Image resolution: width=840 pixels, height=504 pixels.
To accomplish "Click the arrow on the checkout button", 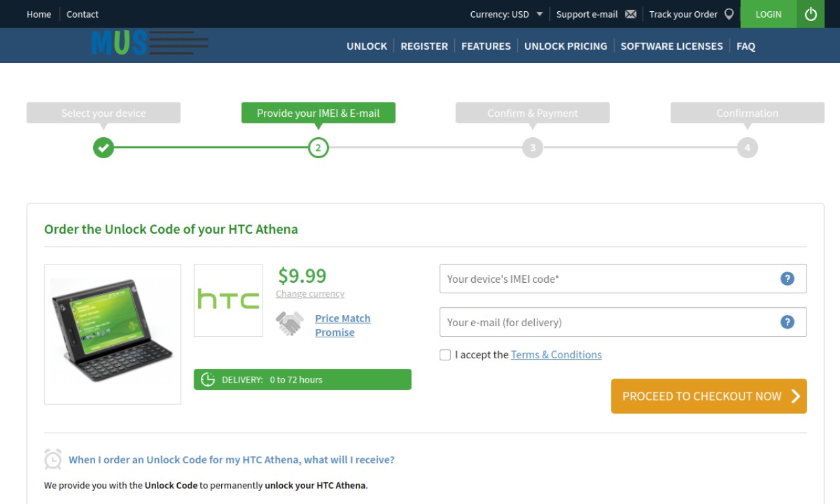I will tap(795, 396).
